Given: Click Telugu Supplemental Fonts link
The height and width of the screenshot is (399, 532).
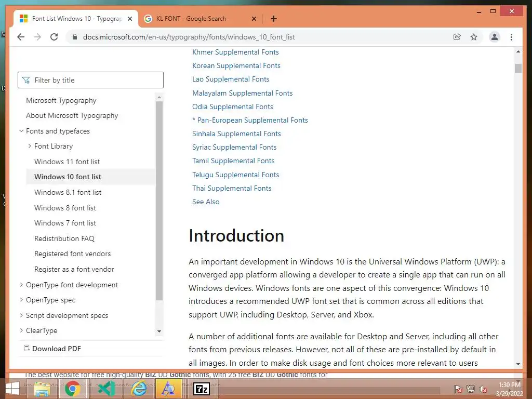Looking at the screenshot, I should [235, 175].
